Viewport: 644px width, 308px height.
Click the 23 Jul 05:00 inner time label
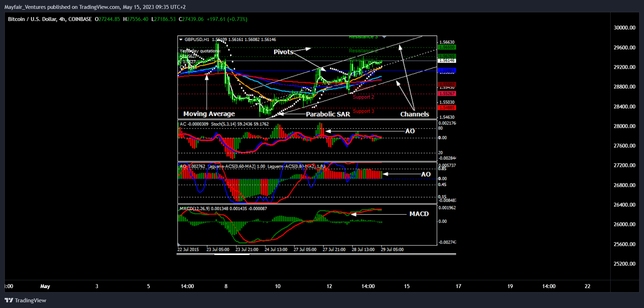pyautogui.click(x=218, y=250)
